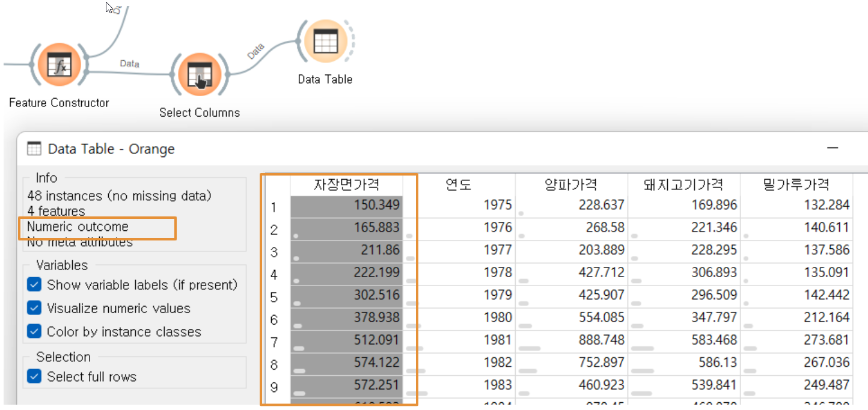Select the Data link label near Feature Constructor
The image size is (868, 410).
click(x=129, y=63)
